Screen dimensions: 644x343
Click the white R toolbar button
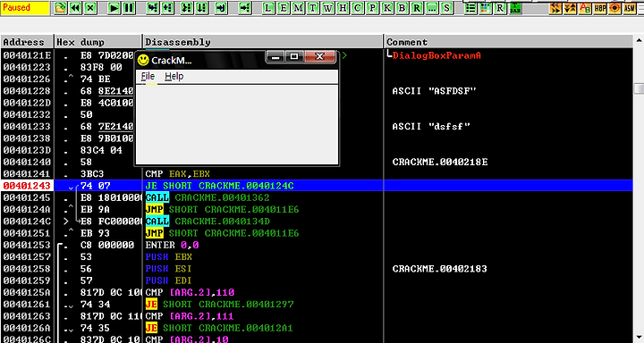500,8
